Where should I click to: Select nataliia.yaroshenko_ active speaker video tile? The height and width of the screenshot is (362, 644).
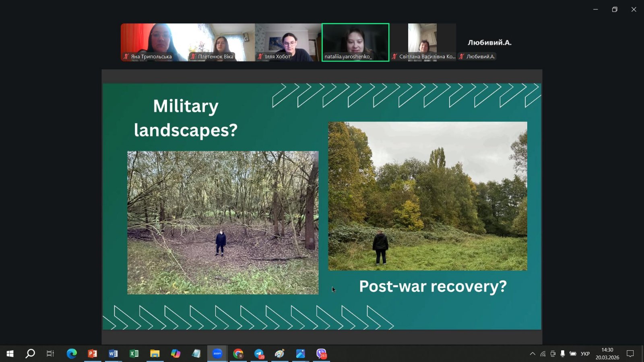355,42
